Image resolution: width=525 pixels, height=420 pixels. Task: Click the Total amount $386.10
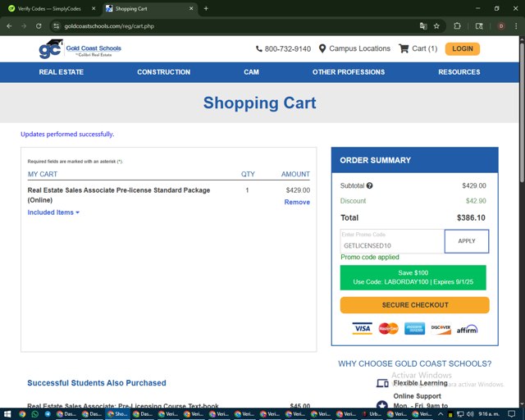[x=471, y=217]
